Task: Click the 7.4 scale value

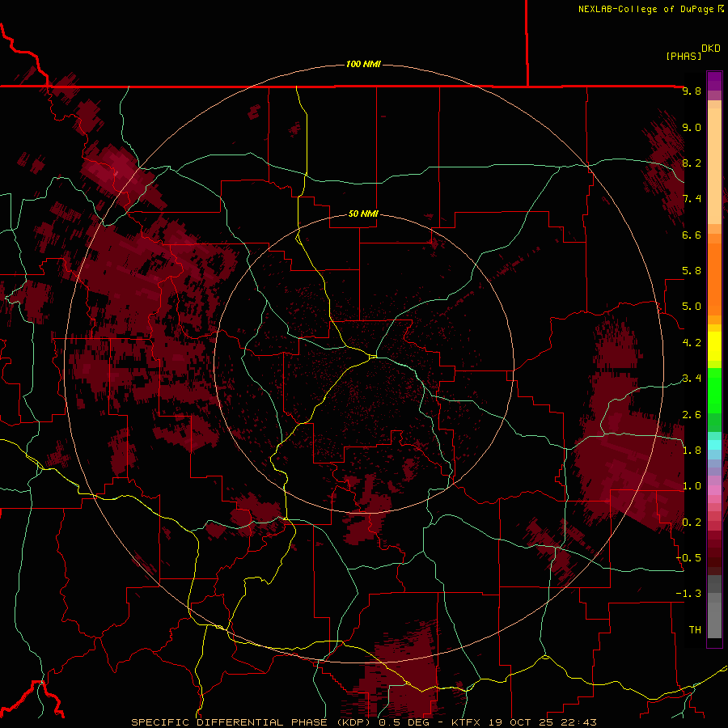Action: pos(692,199)
